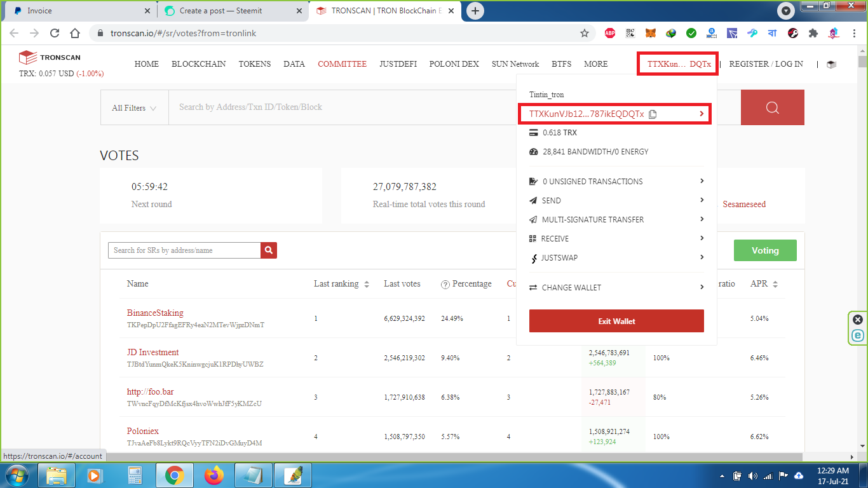Click REGISTER / LOG IN link
Screen dimensions: 868x488
point(766,64)
